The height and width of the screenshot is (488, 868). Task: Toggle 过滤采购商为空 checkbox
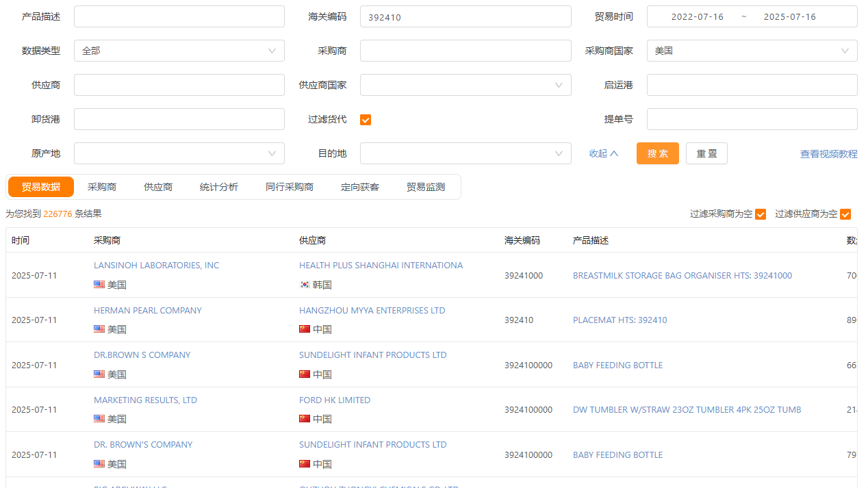[x=761, y=214]
